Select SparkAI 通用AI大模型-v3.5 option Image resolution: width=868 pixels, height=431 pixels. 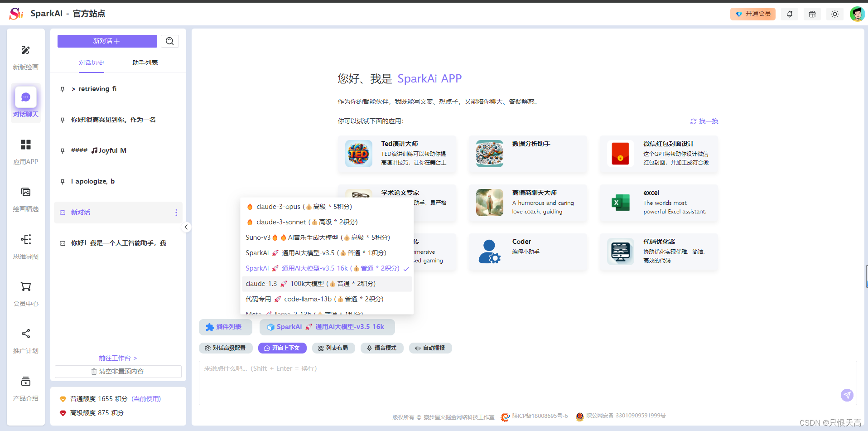pos(327,253)
